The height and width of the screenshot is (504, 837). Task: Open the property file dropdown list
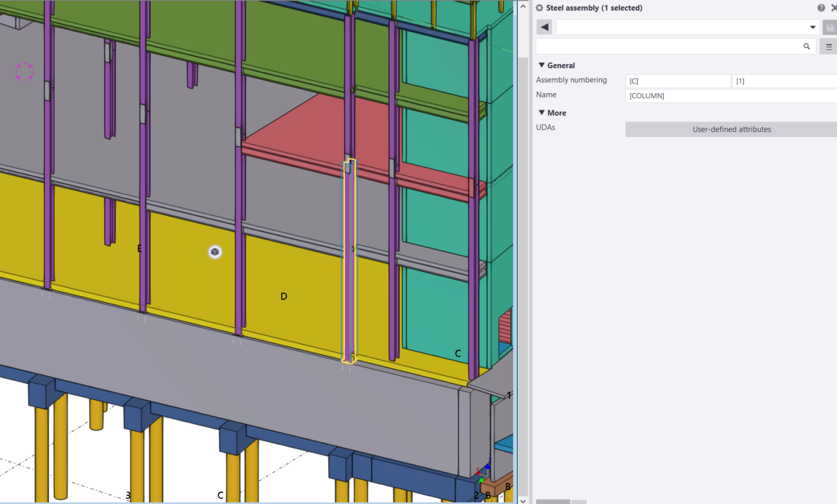click(813, 27)
